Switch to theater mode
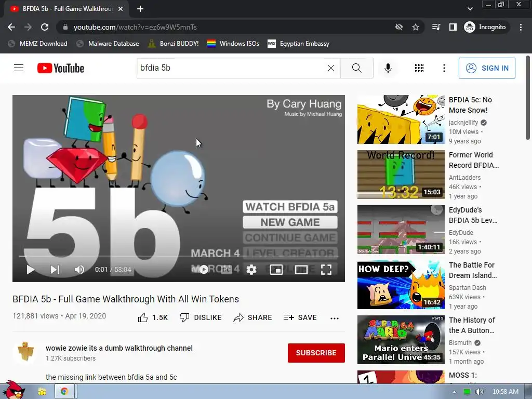Screen dimensions: 532x399 pos(301,270)
